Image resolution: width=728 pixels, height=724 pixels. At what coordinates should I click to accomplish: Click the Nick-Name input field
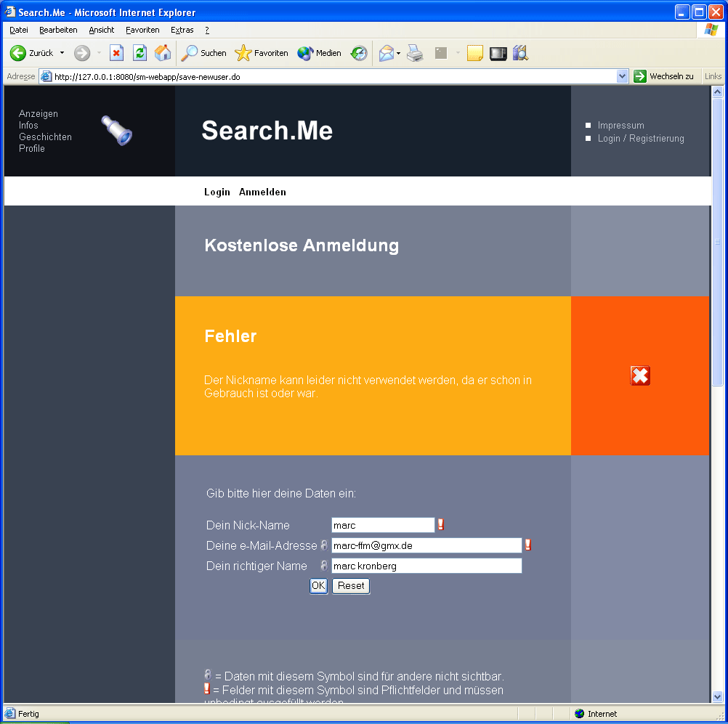point(383,525)
